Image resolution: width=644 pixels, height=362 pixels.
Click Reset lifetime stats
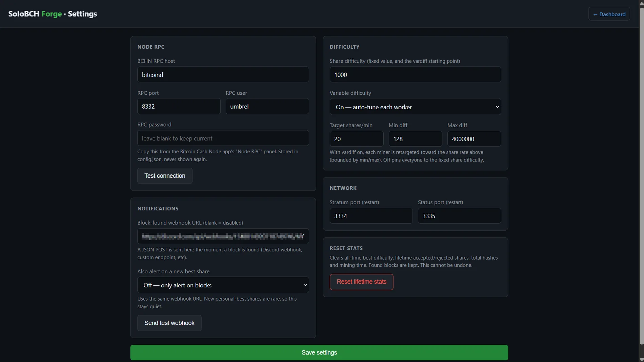[361, 282]
